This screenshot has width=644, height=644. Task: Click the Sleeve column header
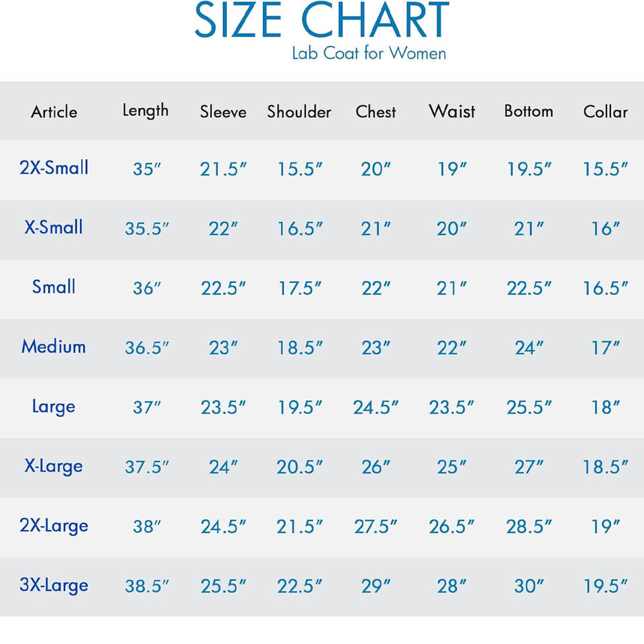(x=223, y=112)
